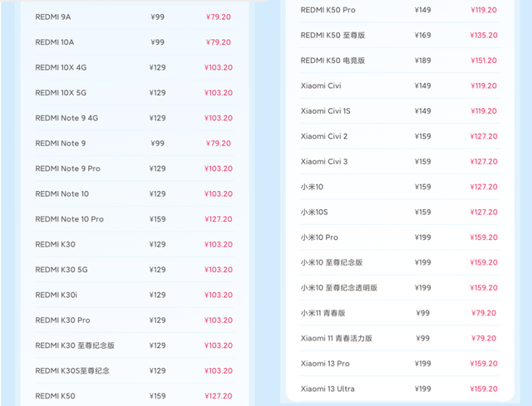The height and width of the screenshot is (406, 532).
Task: Click the REDMI 9A model name
Action: 52,17
